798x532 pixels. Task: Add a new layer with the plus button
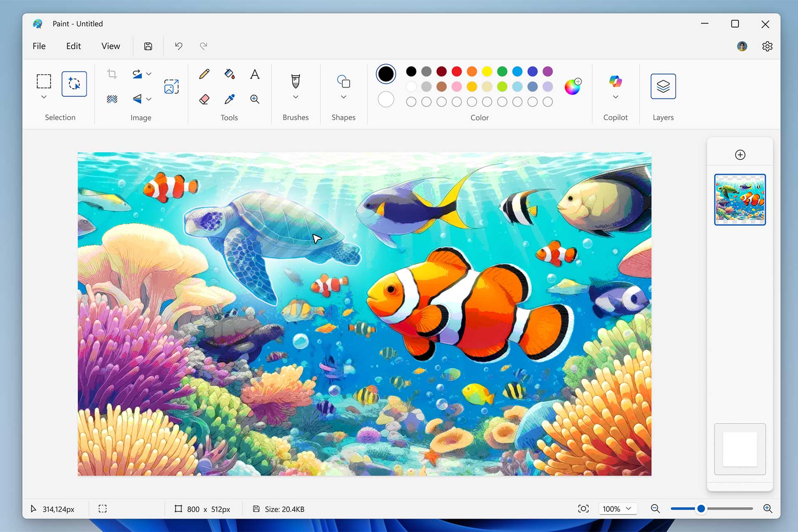tap(740, 155)
